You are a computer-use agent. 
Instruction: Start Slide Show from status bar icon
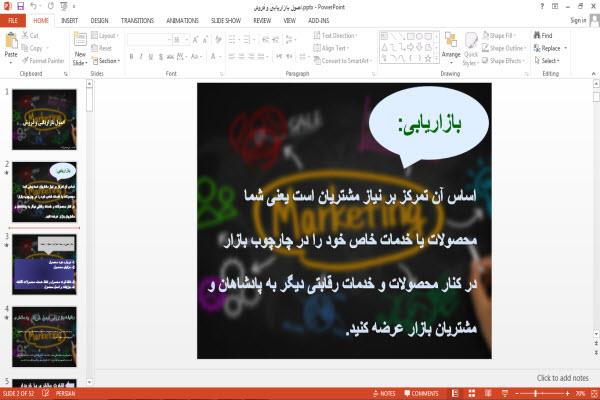pos(505,393)
